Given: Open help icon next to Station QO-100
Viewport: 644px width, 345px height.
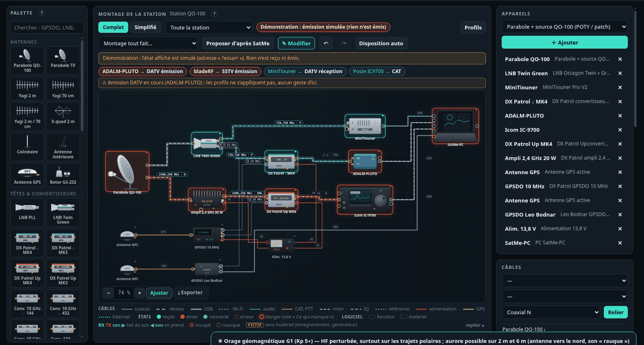Looking at the screenshot, I should tap(214, 14).
